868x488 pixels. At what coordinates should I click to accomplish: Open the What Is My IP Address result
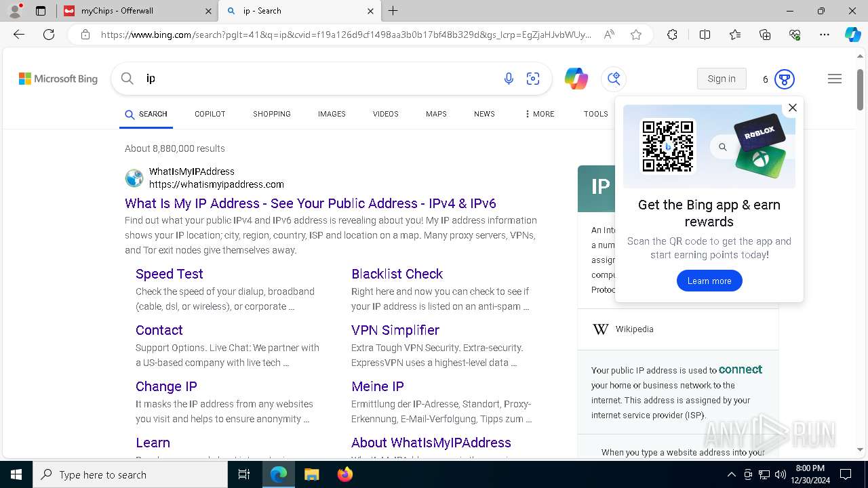tap(311, 203)
